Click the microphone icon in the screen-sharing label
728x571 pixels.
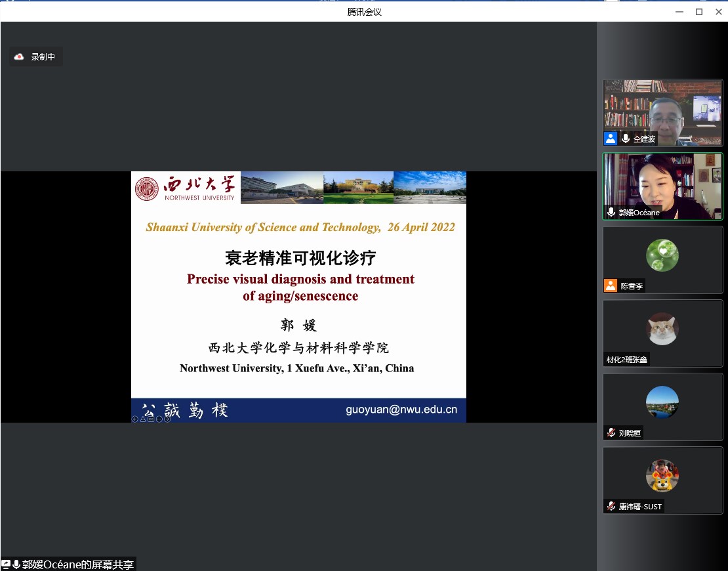(x=16, y=564)
